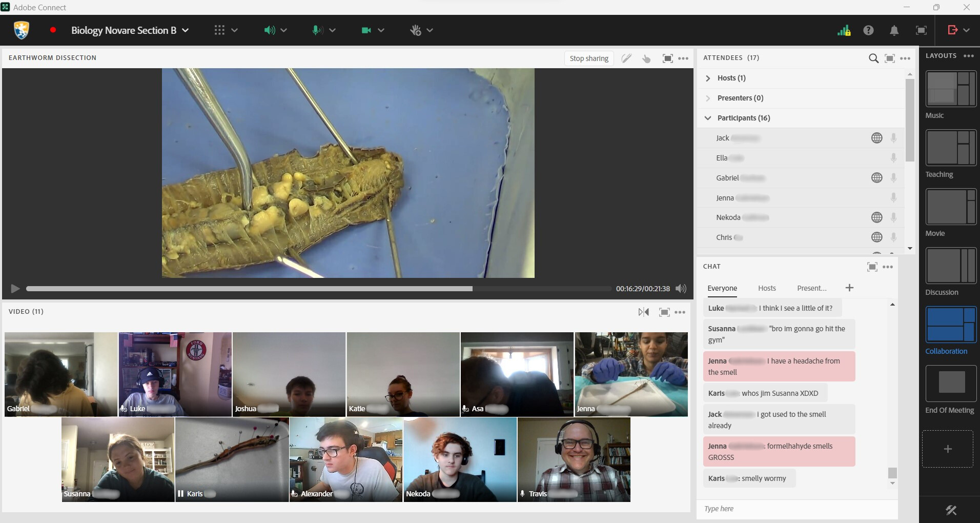Open Layouts panel options menu
Screen dimensions: 980x523
pos(968,56)
